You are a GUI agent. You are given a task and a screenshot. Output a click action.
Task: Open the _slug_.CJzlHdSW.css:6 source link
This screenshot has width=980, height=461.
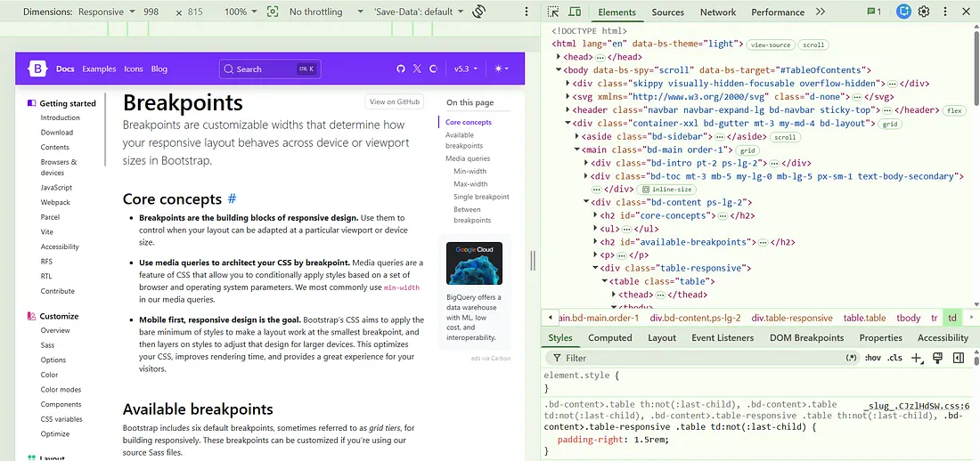coord(917,406)
